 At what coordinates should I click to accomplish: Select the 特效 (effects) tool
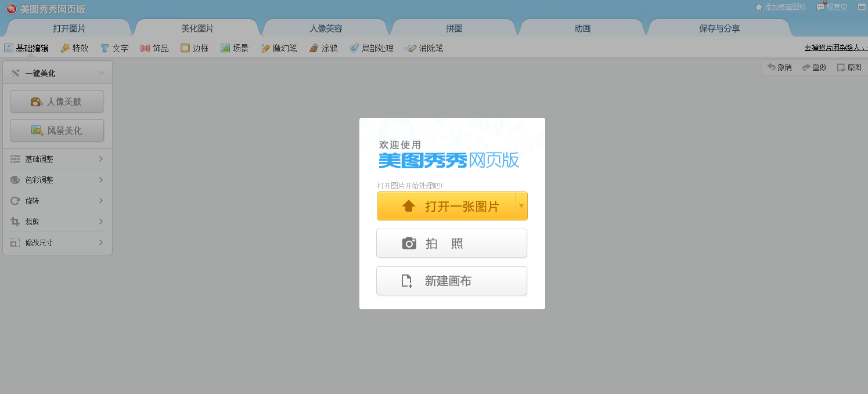click(74, 48)
